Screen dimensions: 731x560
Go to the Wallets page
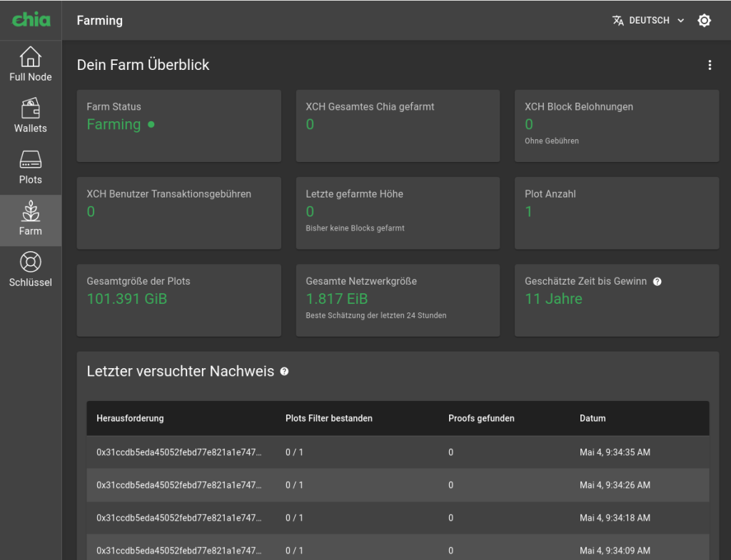31,116
